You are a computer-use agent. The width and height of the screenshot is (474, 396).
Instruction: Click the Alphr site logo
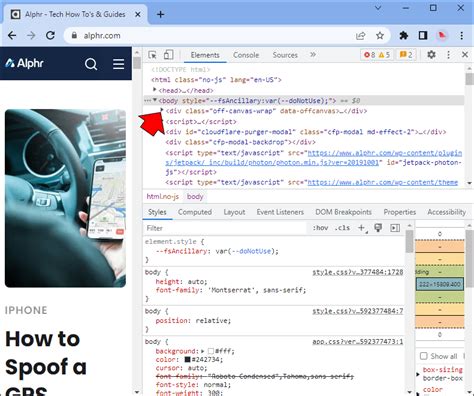(24, 63)
